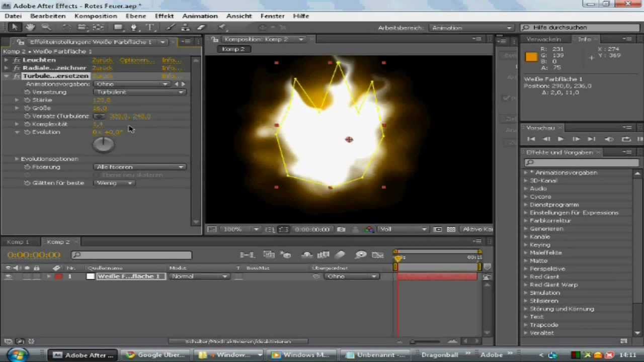644x362 pixels.
Task: Click the play button in Vorschau panel
Action: [x=561, y=139]
